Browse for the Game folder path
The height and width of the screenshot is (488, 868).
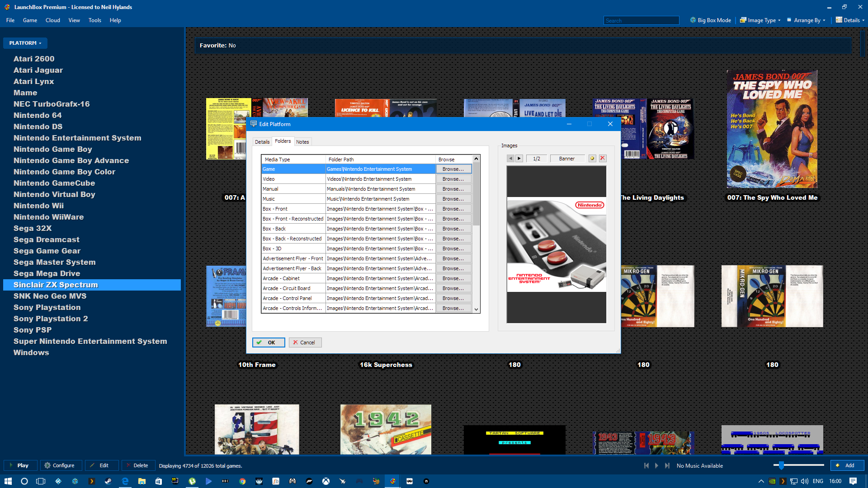(453, 169)
